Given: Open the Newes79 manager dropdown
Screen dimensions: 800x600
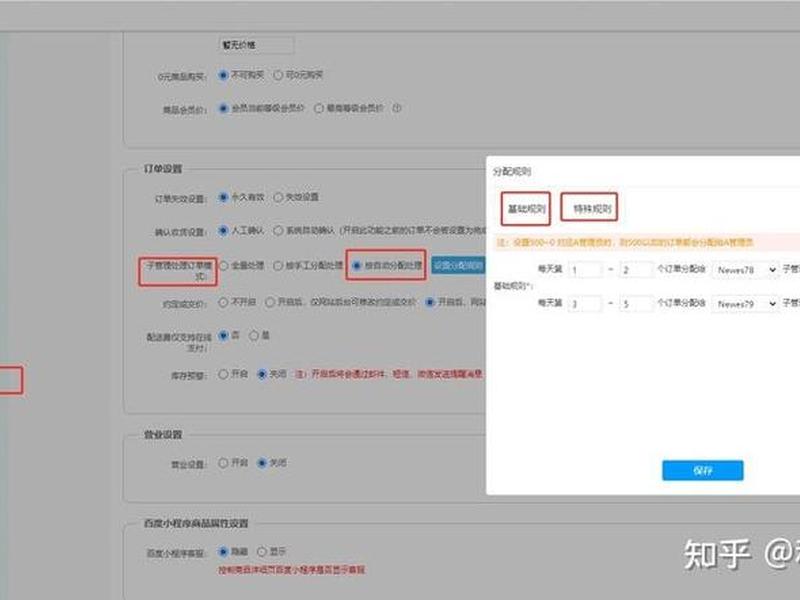Looking at the screenshot, I should [745, 304].
